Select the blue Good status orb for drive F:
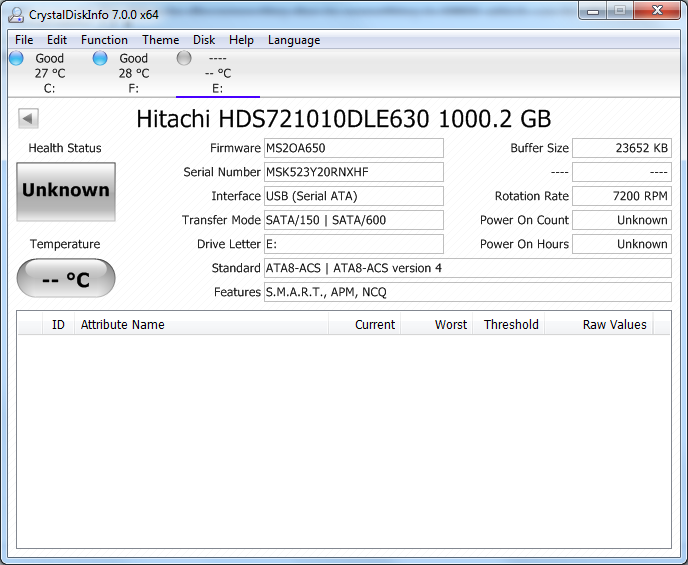Image resolution: width=688 pixels, height=565 pixels. (x=100, y=58)
